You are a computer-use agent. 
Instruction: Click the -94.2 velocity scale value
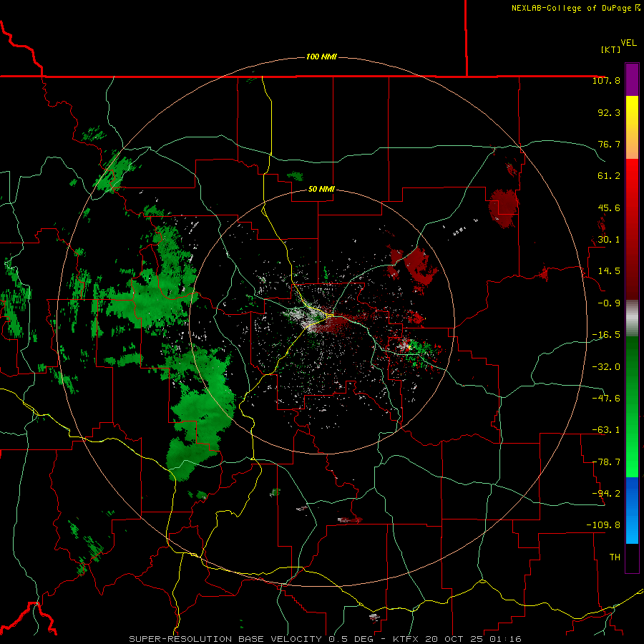pyautogui.click(x=606, y=494)
